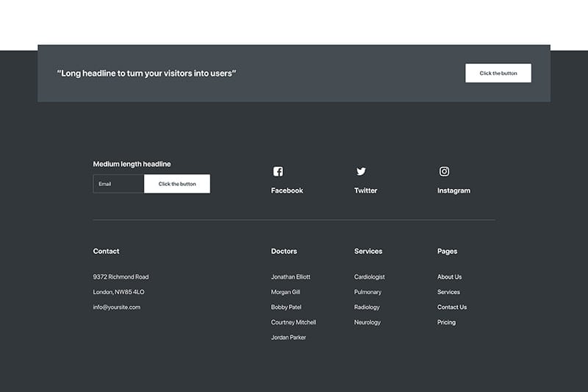588x392 pixels.
Task: Click the Email input field
Action: click(x=118, y=184)
